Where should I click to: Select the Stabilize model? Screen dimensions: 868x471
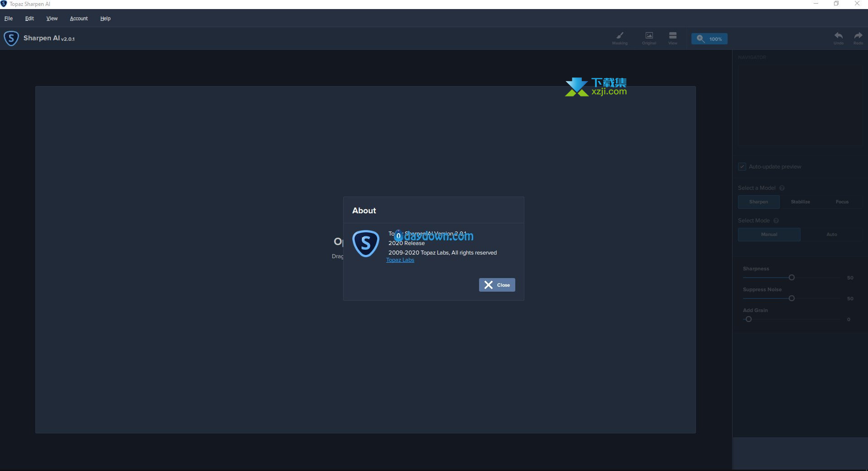pos(801,202)
